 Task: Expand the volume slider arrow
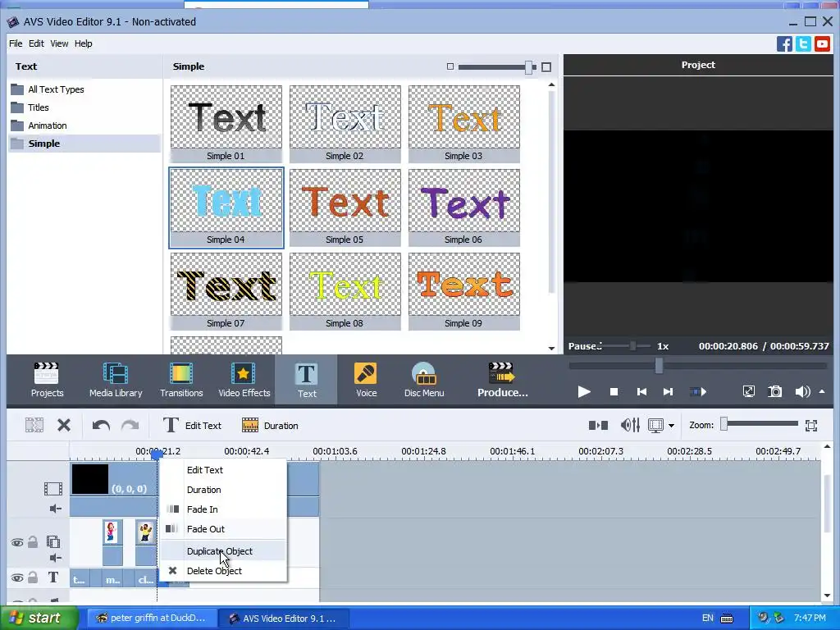822,391
